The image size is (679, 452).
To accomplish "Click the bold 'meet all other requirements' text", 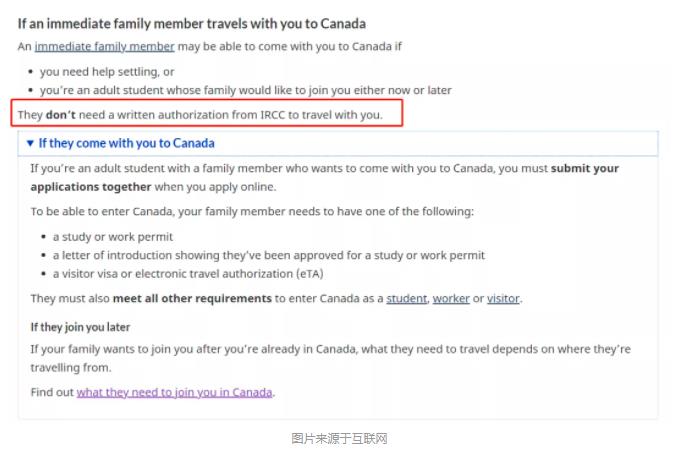I will 192,299.
